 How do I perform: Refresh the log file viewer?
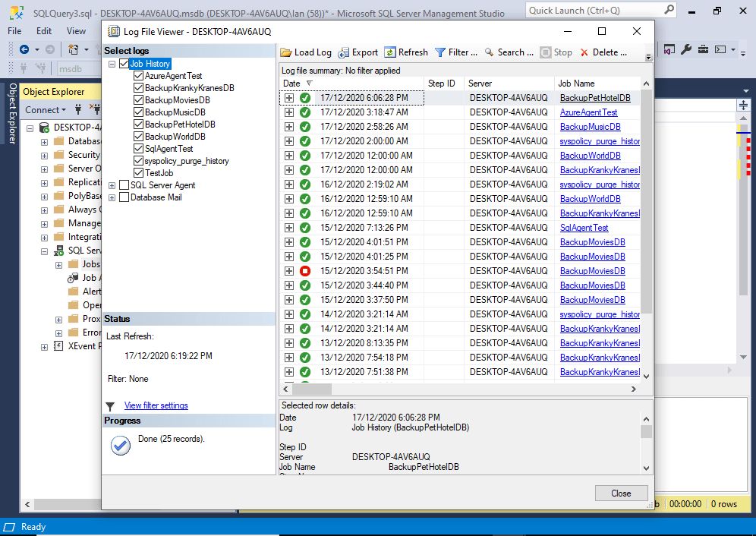406,52
